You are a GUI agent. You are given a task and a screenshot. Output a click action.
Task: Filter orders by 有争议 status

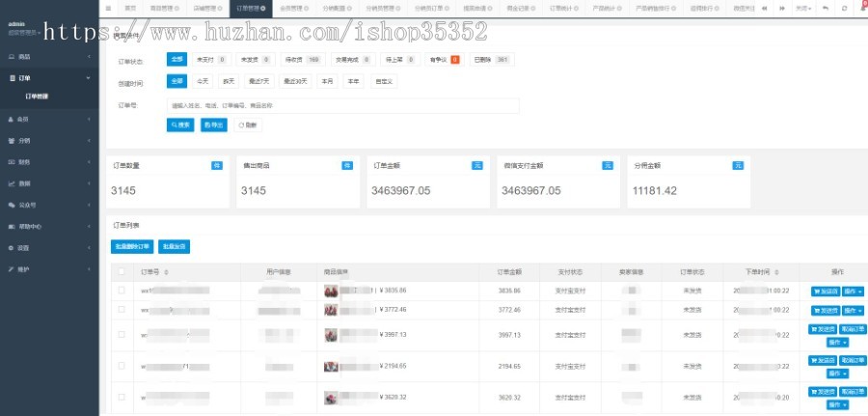(x=443, y=59)
